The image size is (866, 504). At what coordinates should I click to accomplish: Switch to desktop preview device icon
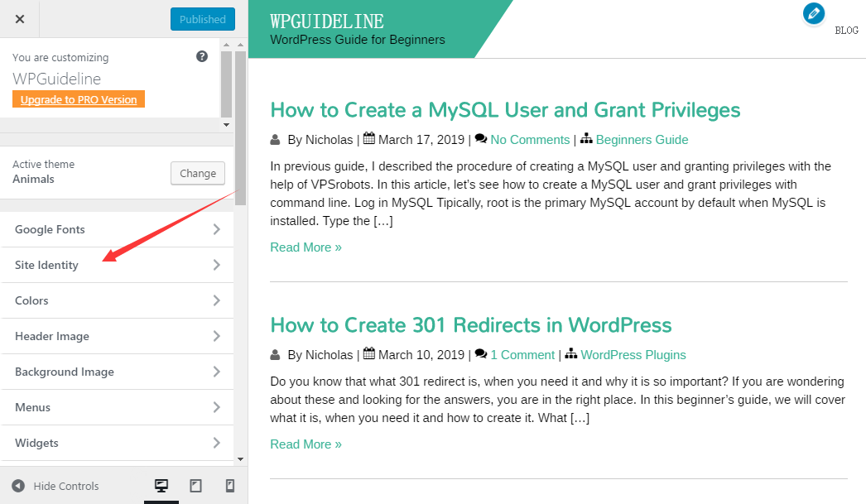[x=161, y=486]
